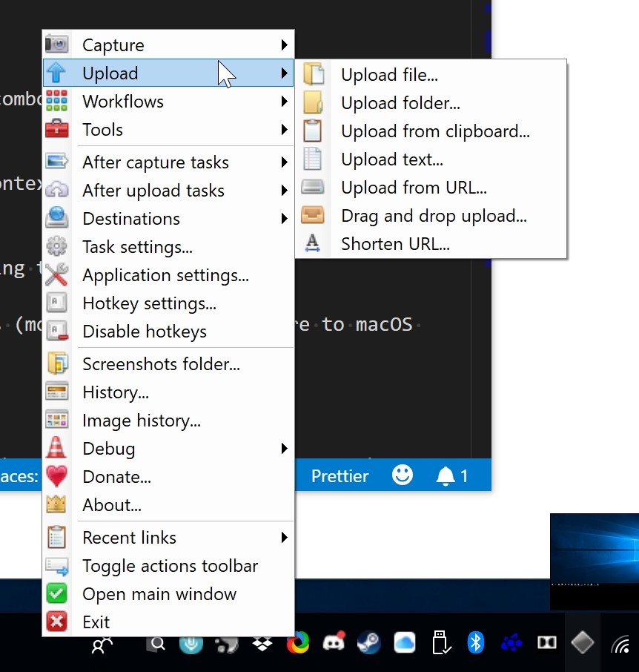Expand the After capture tasks submenu arrow
The height and width of the screenshot is (672, 639).
pyautogui.click(x=284, y=162)
